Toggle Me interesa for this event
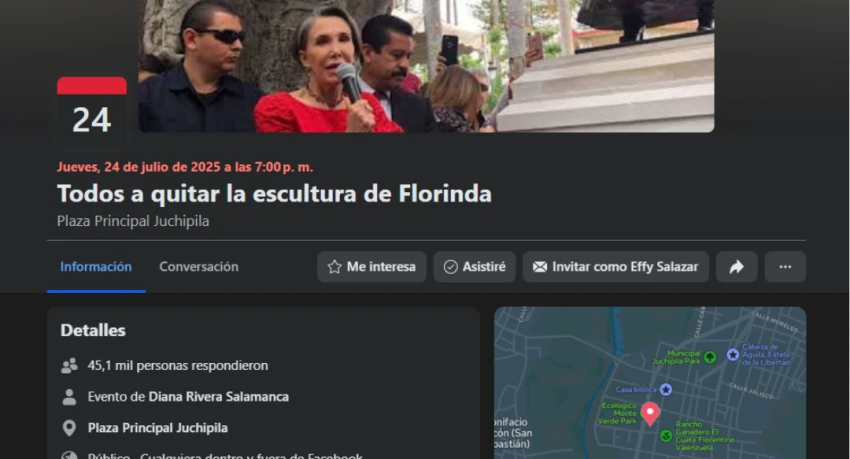The height and width of the screenshot is (459, 850). [x=371, y=267]
